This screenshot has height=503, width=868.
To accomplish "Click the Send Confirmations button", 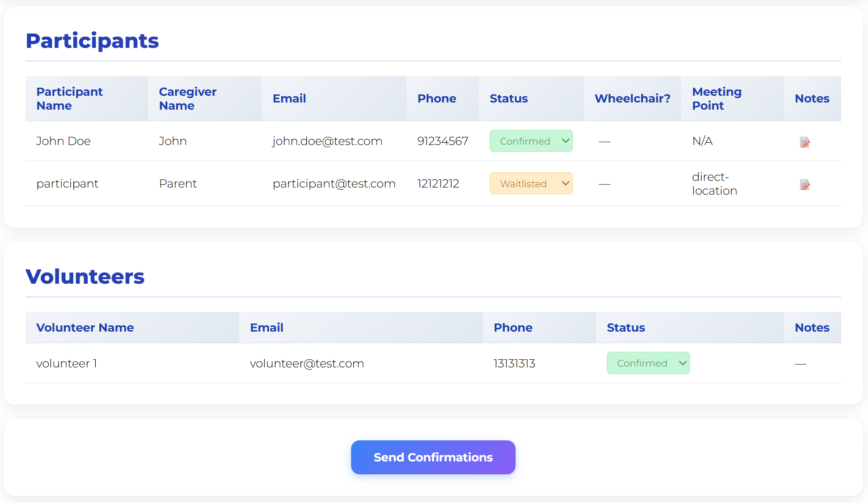I will click(x=433, y=457).
